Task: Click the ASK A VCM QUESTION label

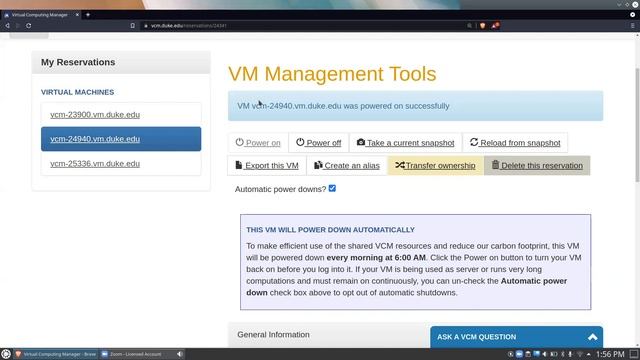Action: click(476, 337)
